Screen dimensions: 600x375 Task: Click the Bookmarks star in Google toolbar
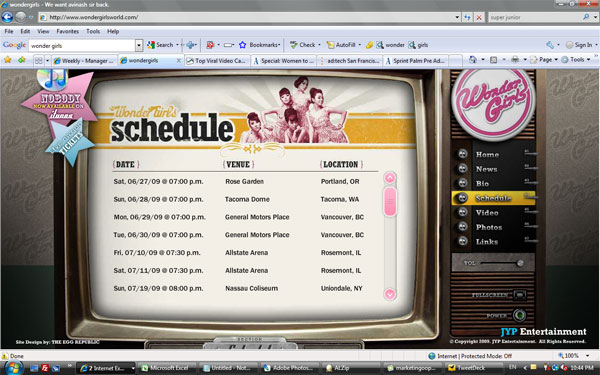[x=243, y=45]
